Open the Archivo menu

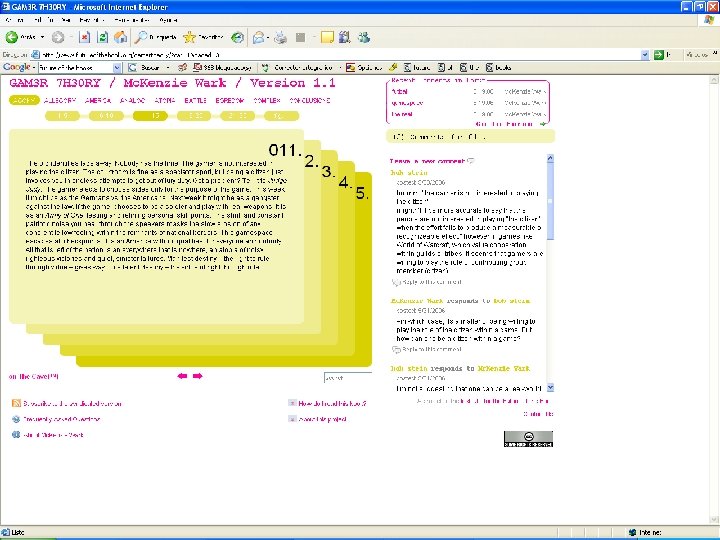[x=15, y=20]
